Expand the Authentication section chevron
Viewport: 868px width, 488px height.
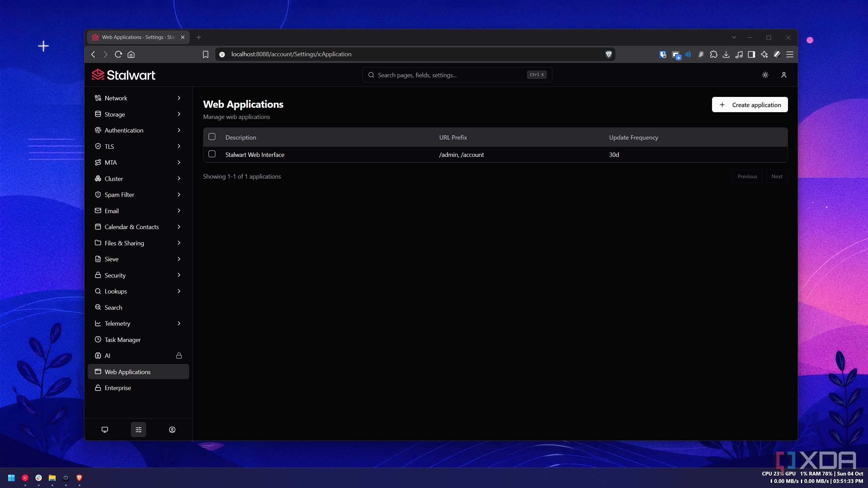(x=179, y=130)
